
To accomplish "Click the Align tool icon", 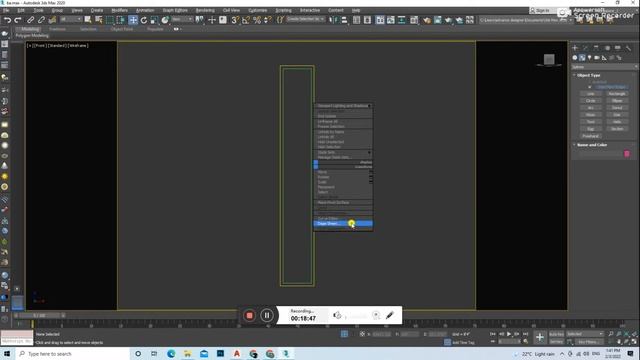I will tap(344, 20).
